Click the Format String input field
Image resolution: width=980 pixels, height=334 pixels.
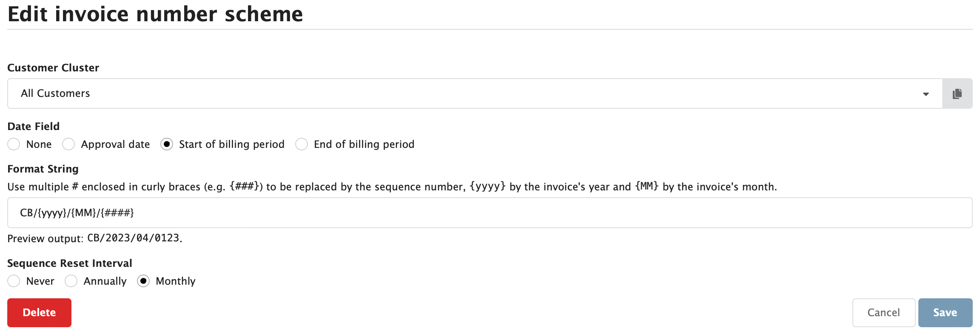(489, 212)
